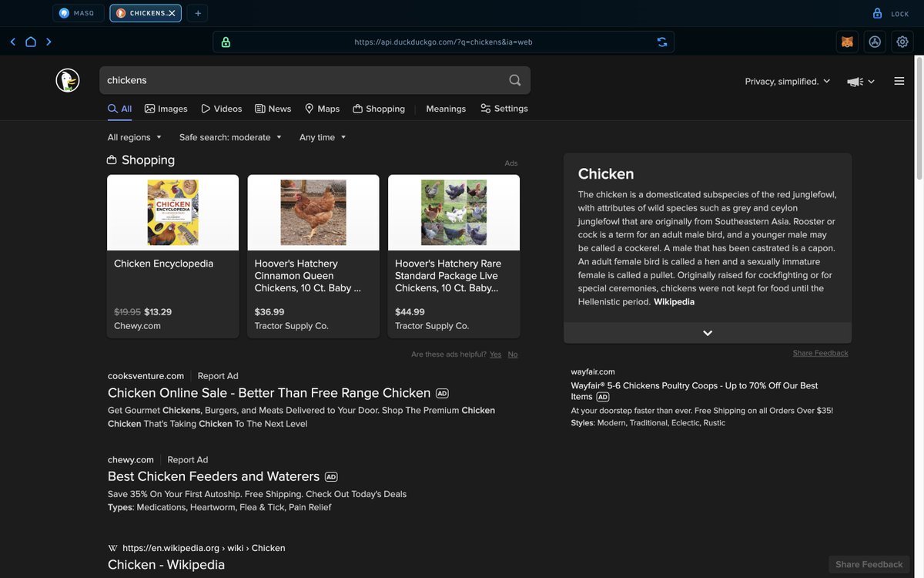This screenshot has width=924, height=578.
Task: Click the $36.99 price text
Action: pos(269,312)
